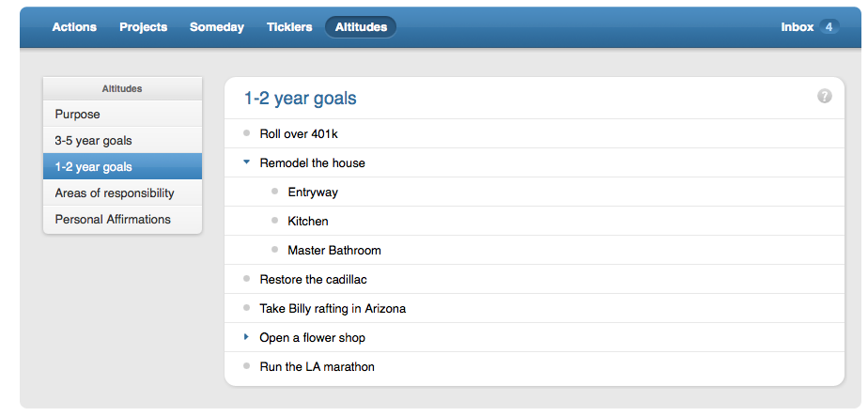Go to the Someday tab

point(216,27)
